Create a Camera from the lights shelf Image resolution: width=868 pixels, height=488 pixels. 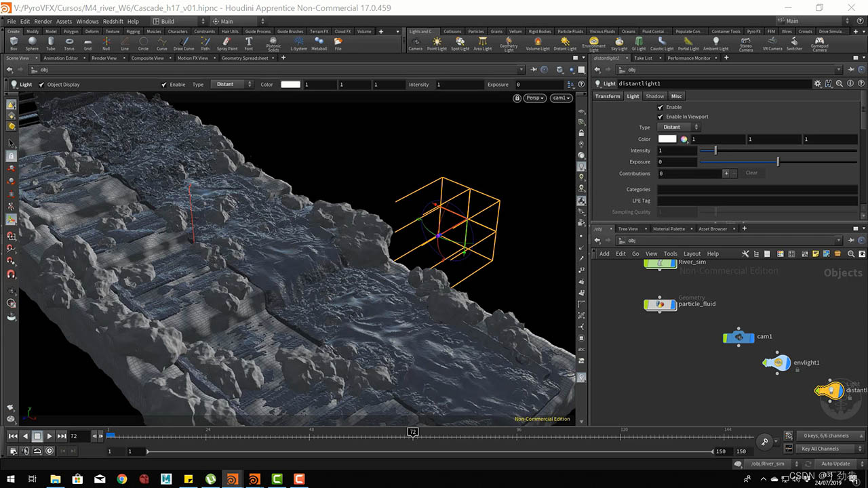[x=416, y=44]
